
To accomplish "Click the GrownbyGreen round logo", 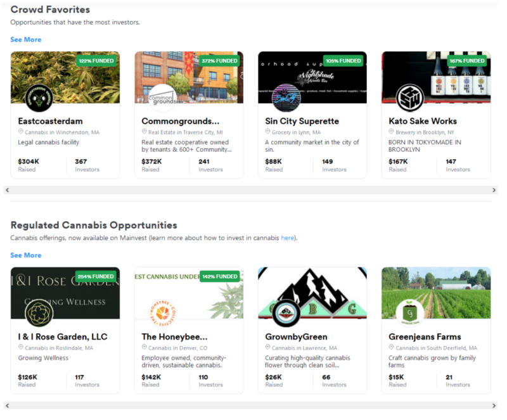I will point(286,314).
